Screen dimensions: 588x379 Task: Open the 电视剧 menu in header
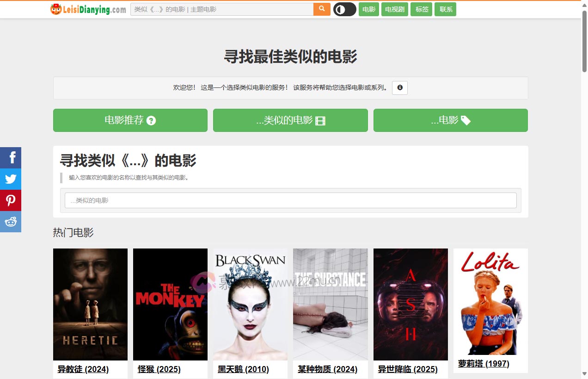(394, 9)
